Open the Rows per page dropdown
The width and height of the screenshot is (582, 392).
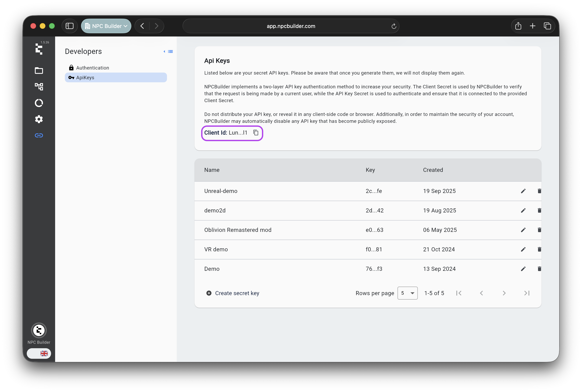(x=407, y=293)
